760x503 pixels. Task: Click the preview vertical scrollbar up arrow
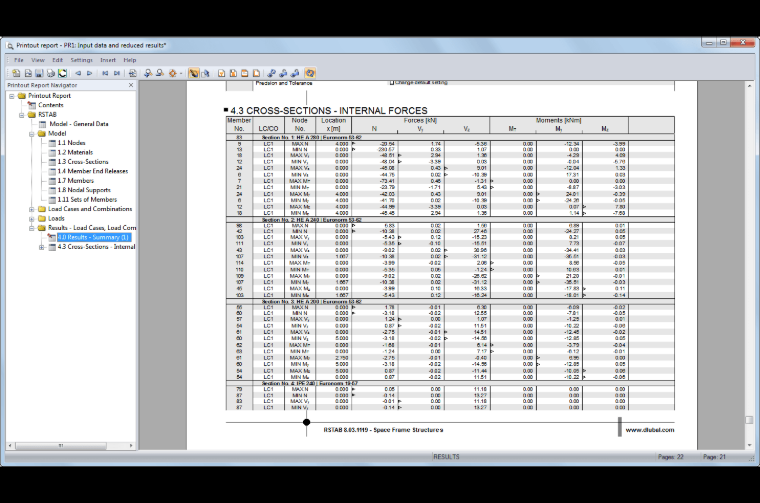coord(749,86)
